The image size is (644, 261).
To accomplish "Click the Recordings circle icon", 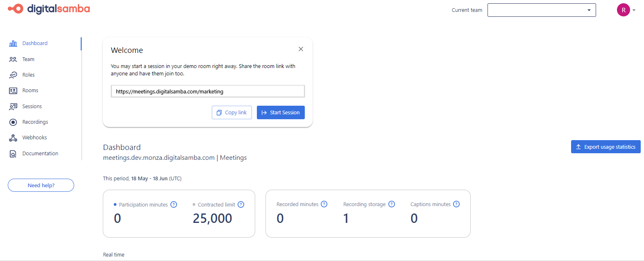I will (x=13, y=122).
